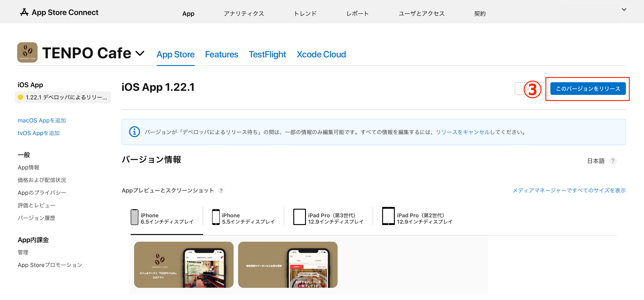Viewport: 644px width, 300px height.
Task: Click the iPhone 5.5-inch device icon
Action: [216, 217]
